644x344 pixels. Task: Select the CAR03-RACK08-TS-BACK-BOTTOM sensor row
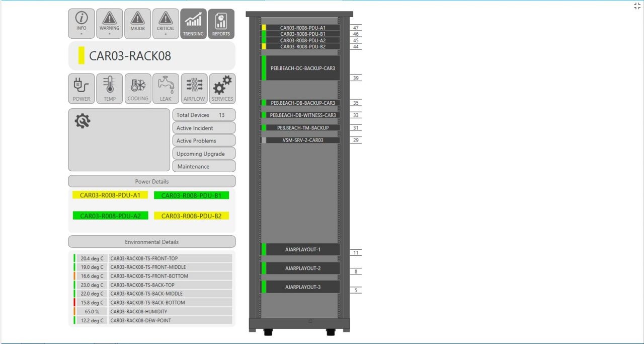[x=153, y=302]
